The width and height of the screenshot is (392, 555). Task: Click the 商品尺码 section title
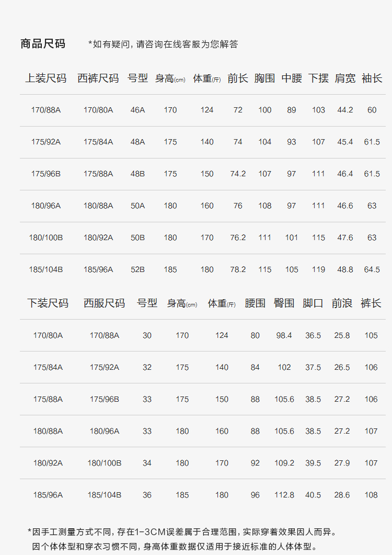[43, 44]
